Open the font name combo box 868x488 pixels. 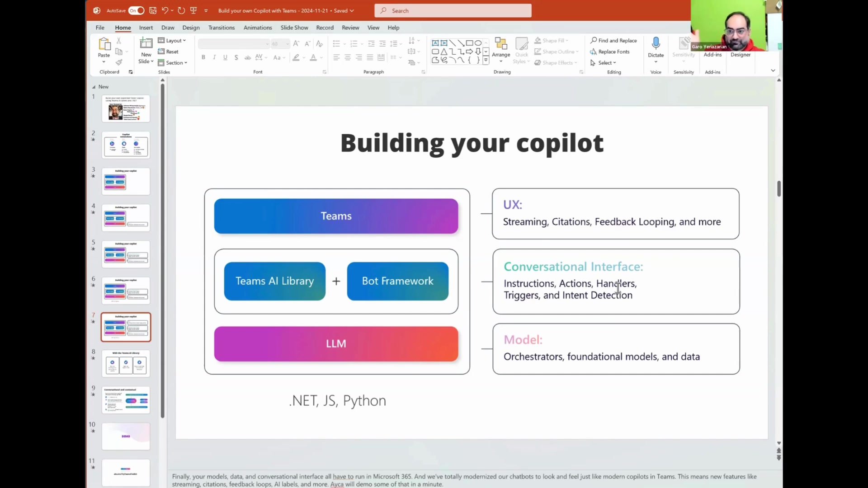pos(234,44)
